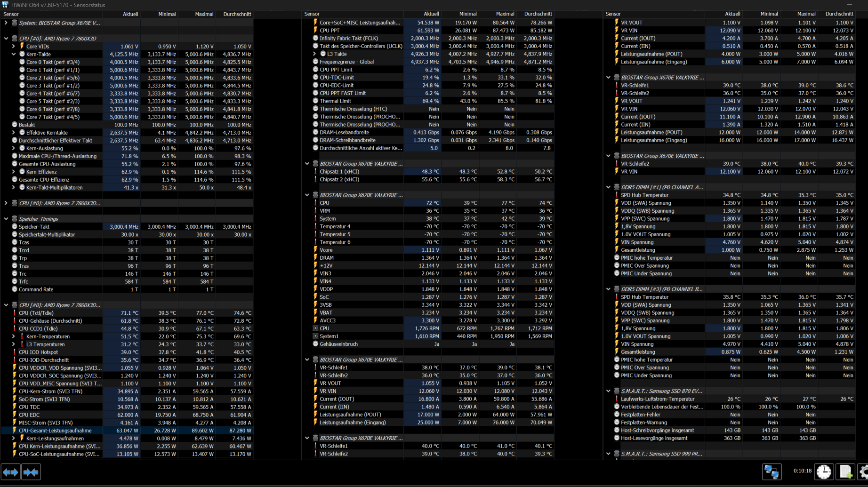The width and height of the screenshot is (868, 487).
Task: Select the CPU-EDC-Limit row
Action: (428, 85)
